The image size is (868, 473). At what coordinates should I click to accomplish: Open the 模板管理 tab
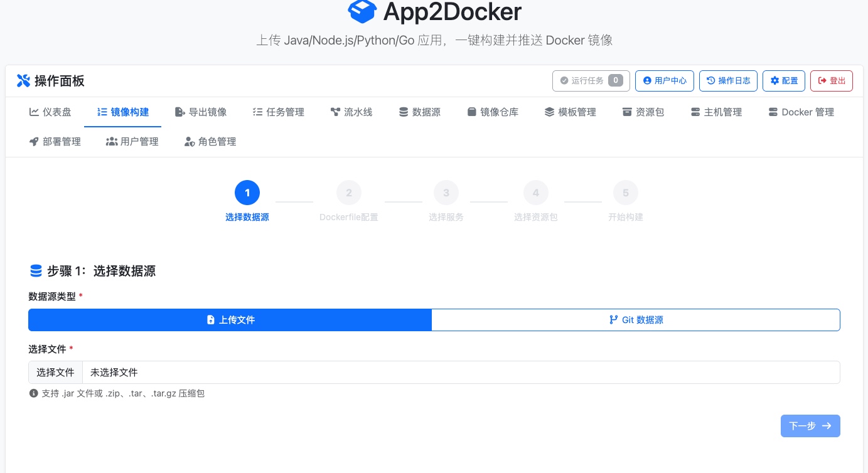[x=571, y=112]
